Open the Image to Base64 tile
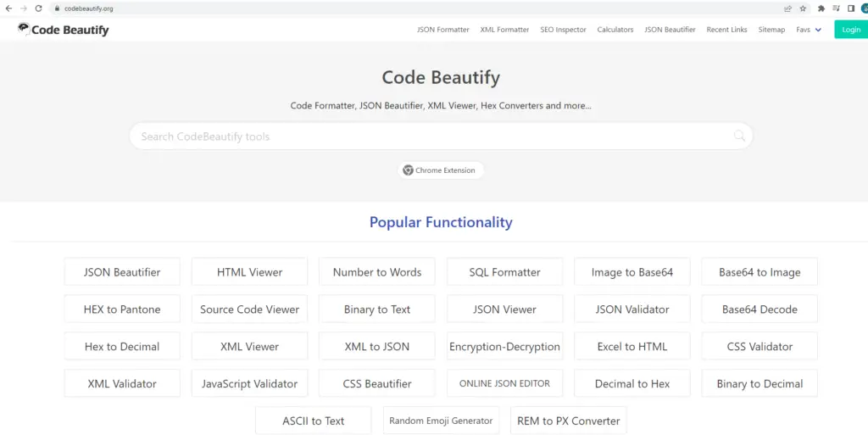The image size is (868, 435). (632, 271)
